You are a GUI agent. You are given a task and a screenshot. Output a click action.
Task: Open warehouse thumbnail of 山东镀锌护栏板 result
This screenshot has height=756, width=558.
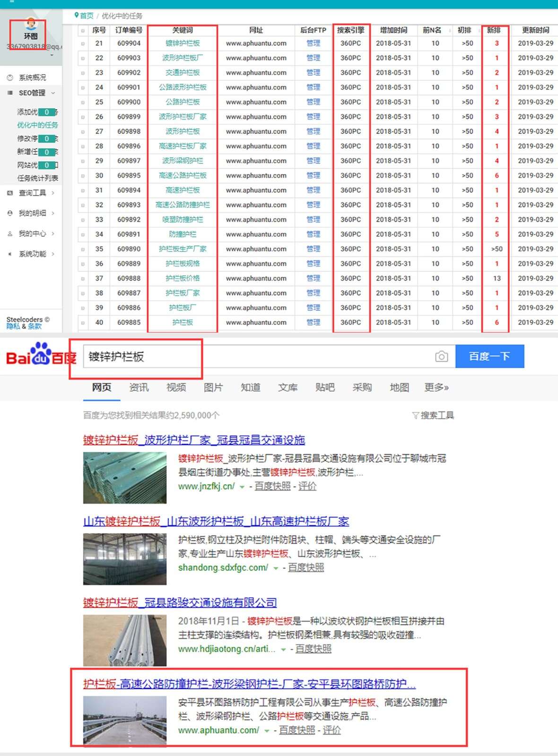pyautogui.click(x=125, y=559)
